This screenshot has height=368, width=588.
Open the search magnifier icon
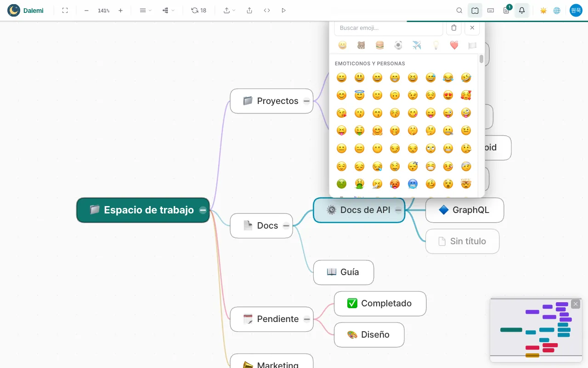[x=459, y=10]
